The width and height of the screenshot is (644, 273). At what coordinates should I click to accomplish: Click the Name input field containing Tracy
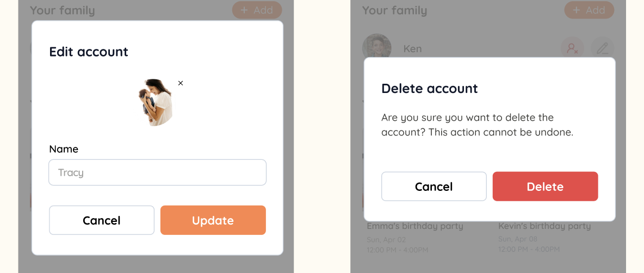click(x=157, y=172)
